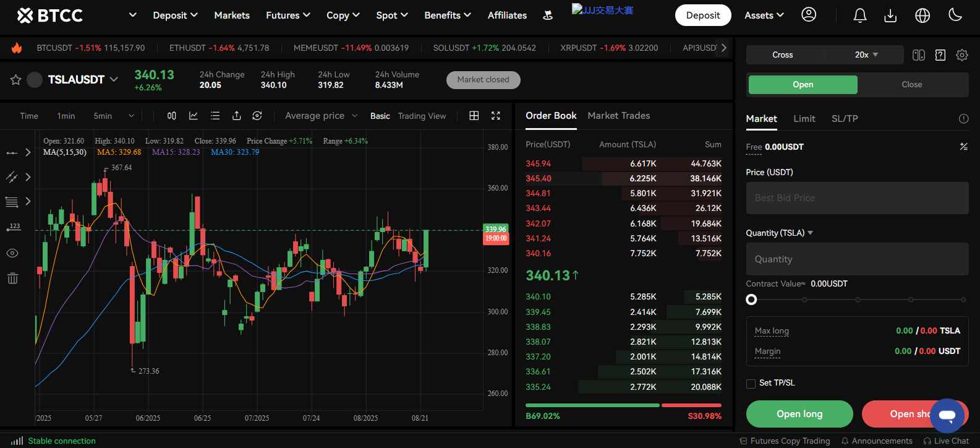Toggle dark mode moon icon
The width and height of the screenshot is (980, 448).
coord(955,15)
